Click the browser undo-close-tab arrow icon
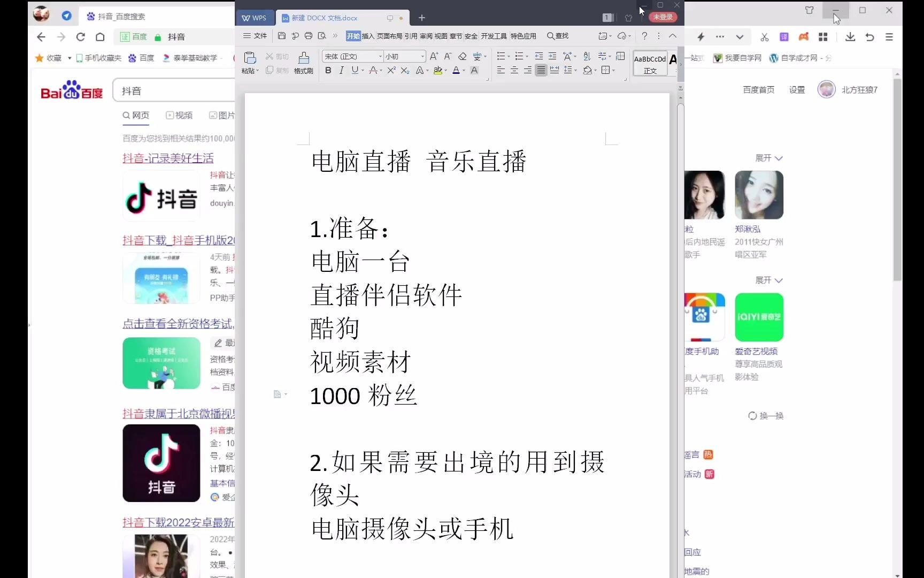 [870, 37]
